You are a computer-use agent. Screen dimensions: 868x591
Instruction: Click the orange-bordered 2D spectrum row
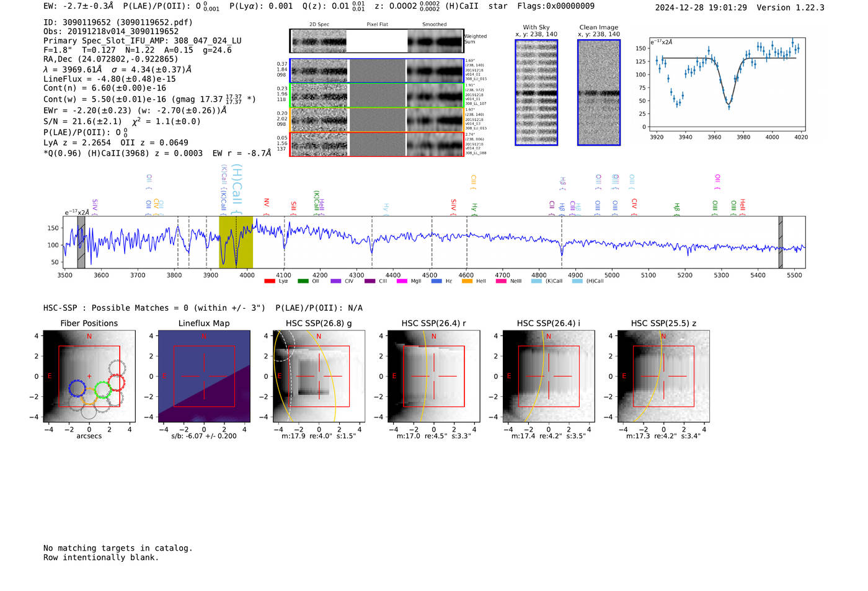coord(376,120)
